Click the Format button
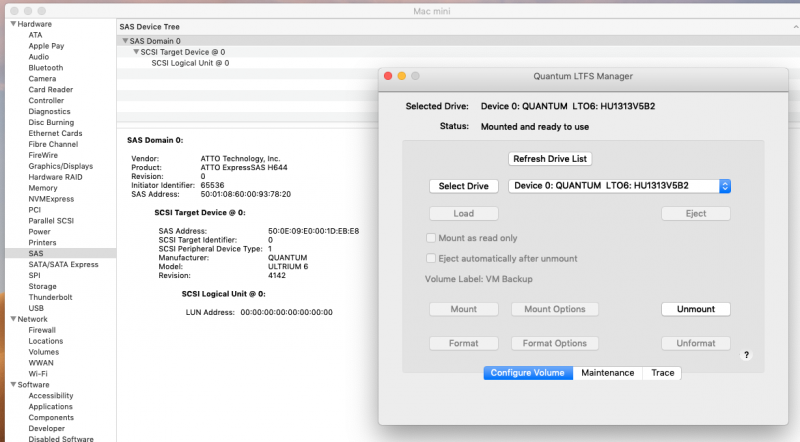 point(464,343)
